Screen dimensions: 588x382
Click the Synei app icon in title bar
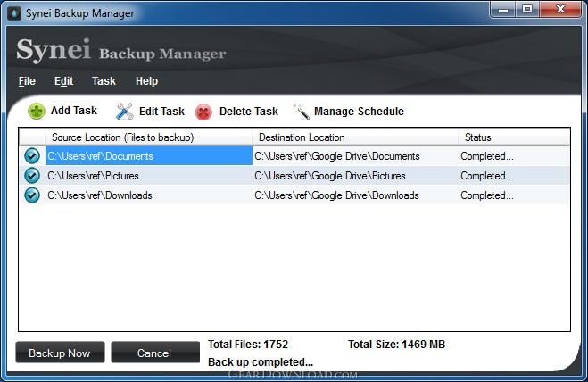[14, 13]
